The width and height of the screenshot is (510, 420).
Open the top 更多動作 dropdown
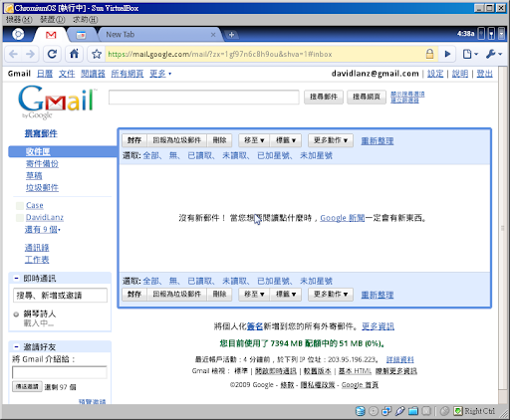tap(331, 140)
